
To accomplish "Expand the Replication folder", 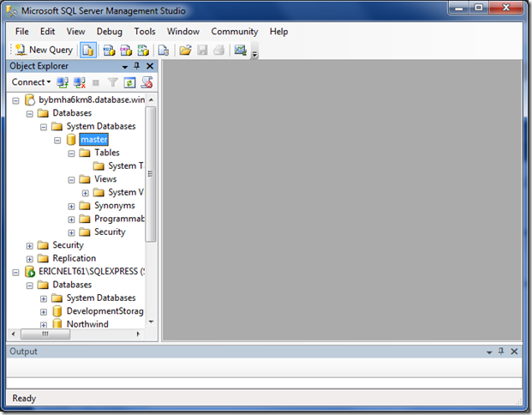I will [29, 259].
